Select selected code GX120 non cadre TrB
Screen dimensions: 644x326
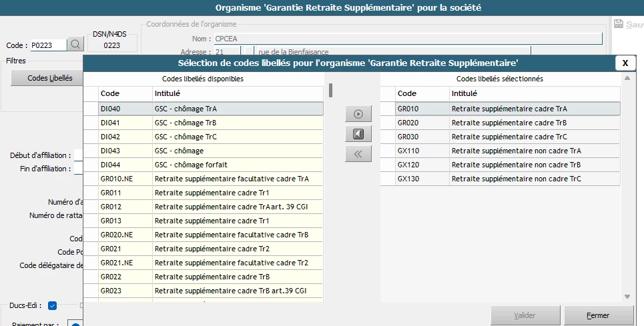tap(508, 165)
